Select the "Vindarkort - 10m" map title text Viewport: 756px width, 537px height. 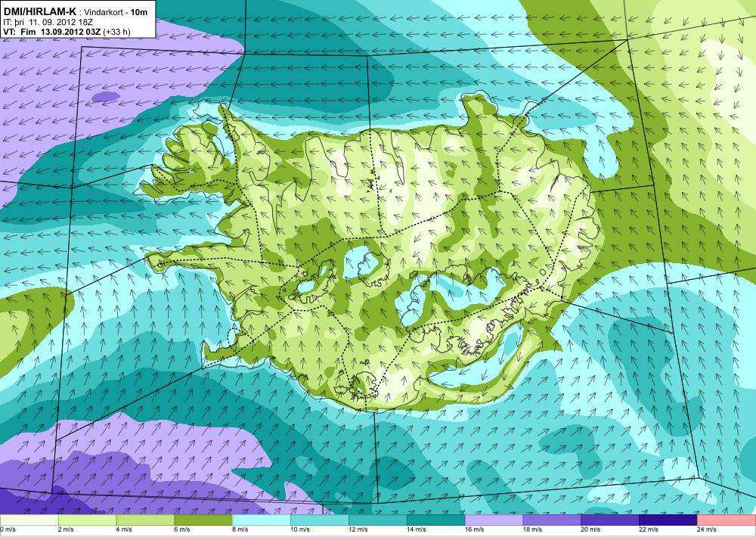[116, 13]
